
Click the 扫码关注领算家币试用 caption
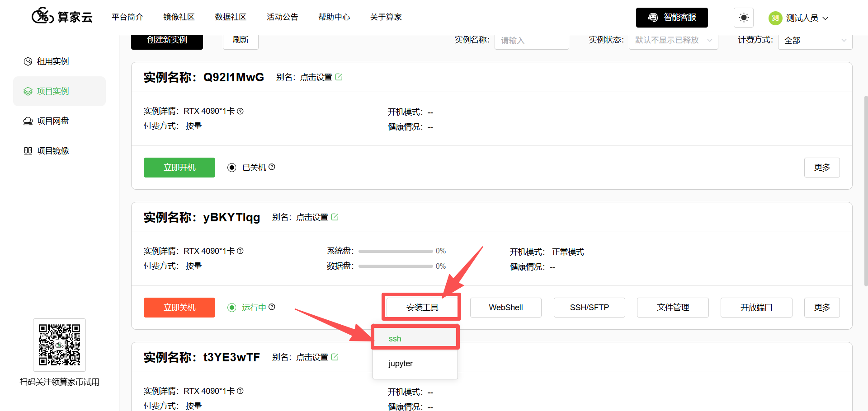click(x=59, y=382)
